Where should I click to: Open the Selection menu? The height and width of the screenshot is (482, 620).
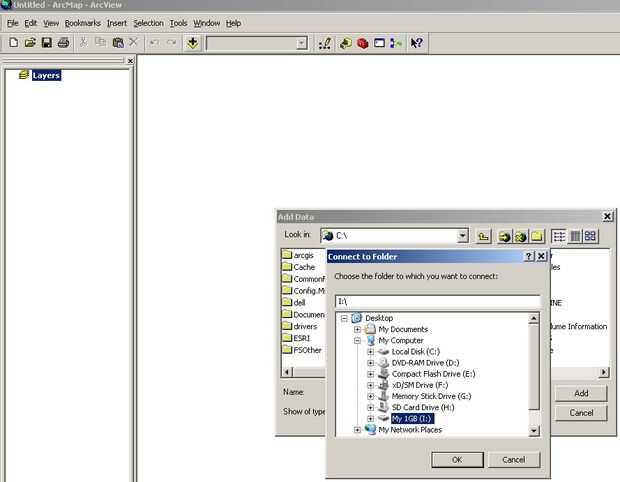pyautogui.click(x=148, y=23)
